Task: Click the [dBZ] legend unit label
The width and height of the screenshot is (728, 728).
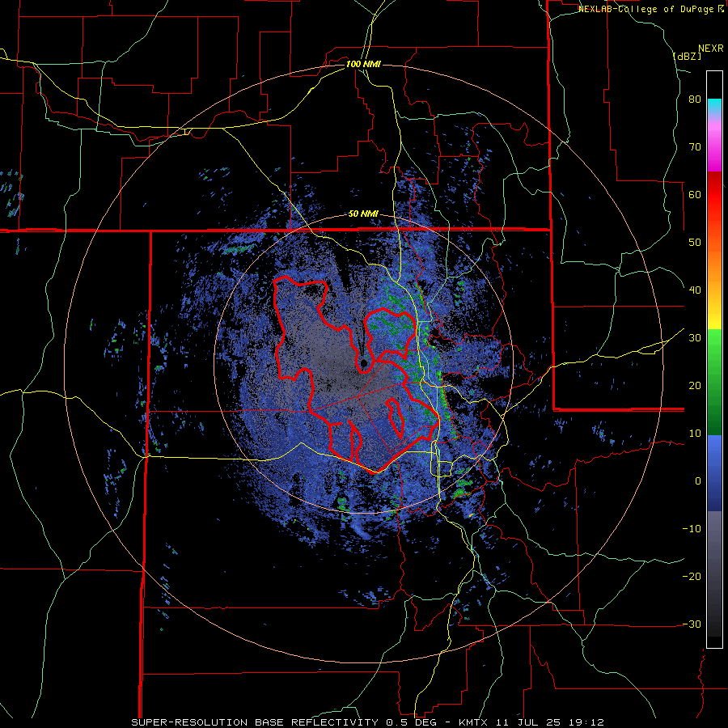Action: (x=687, y=56)
